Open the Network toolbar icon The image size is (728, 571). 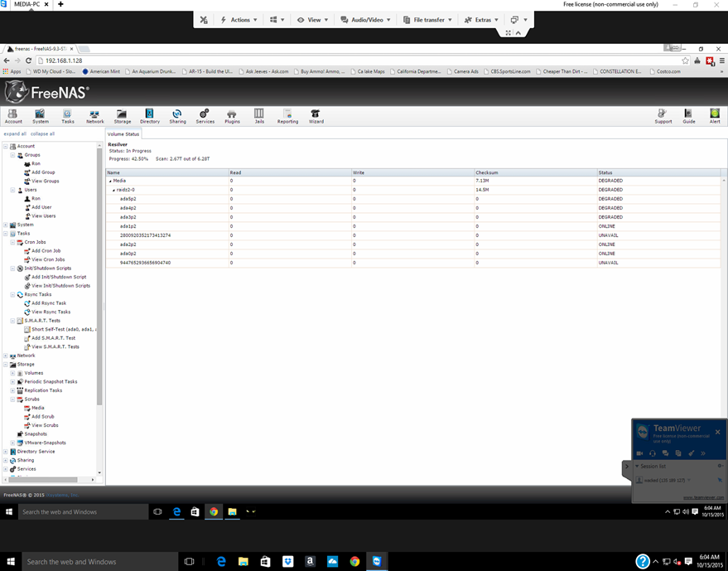[94, 116]
